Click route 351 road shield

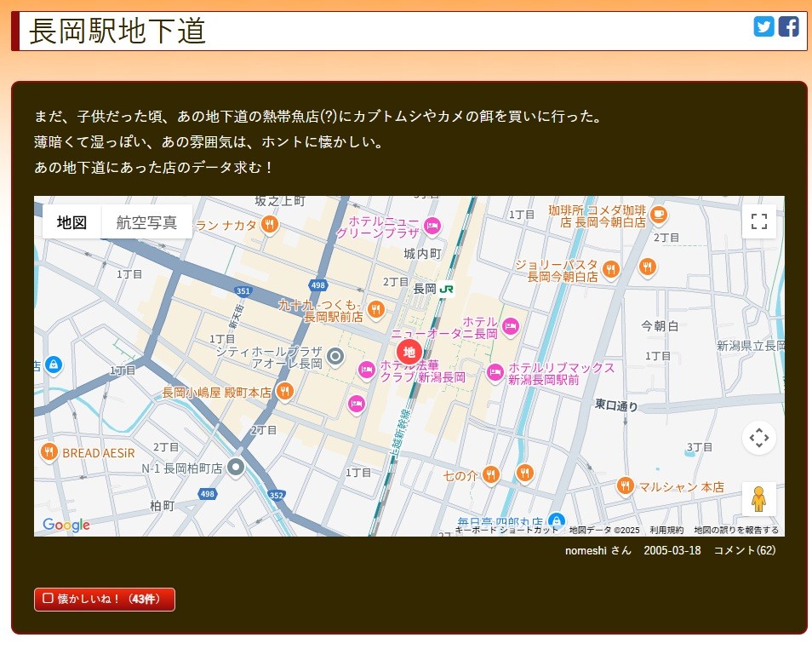coord(243,290)
